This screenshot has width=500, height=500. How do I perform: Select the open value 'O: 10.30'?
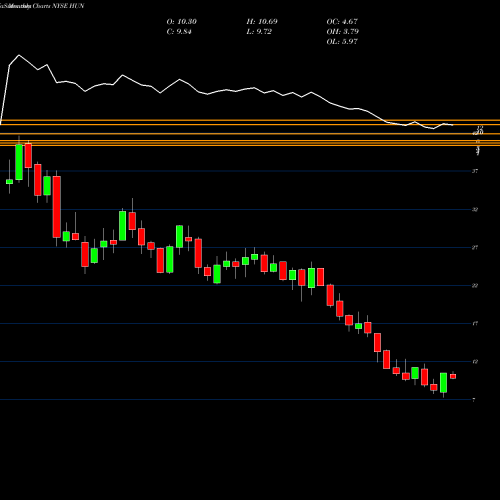click(182, 22)
